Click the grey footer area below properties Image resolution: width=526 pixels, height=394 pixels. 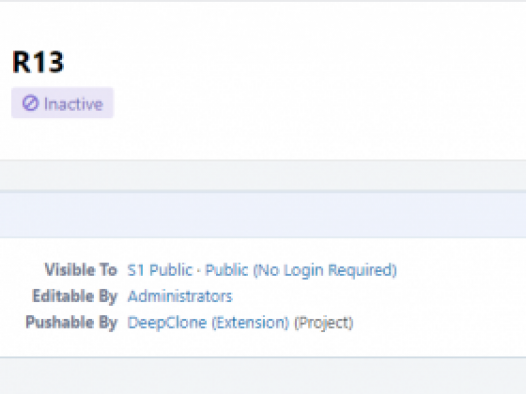tap(263, 376)
